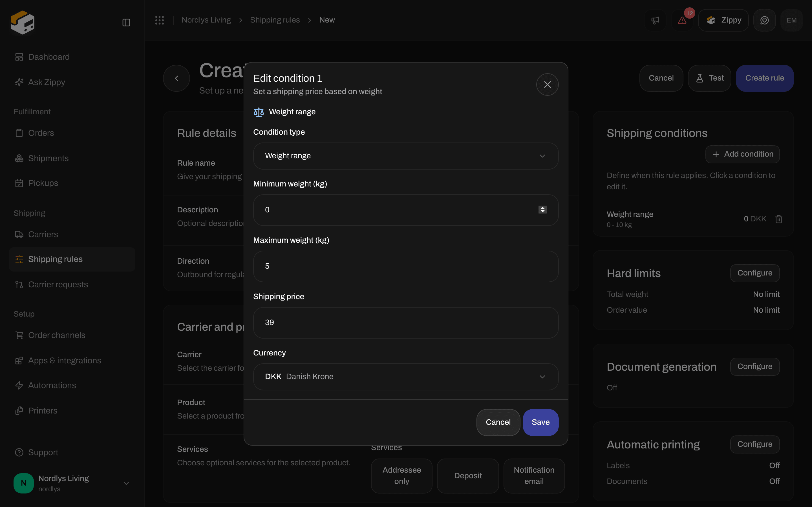This screenshot has height=507, width=812.
Task: Open the apps grid icon
Action: point(159,20)
